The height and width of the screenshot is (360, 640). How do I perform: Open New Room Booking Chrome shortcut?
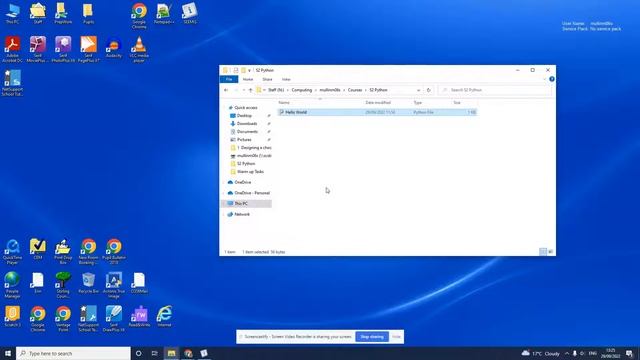tap(88, 252)
